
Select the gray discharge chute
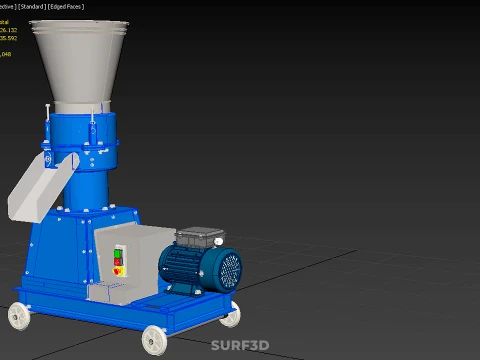pyautogui.click(x=43, y=187)
